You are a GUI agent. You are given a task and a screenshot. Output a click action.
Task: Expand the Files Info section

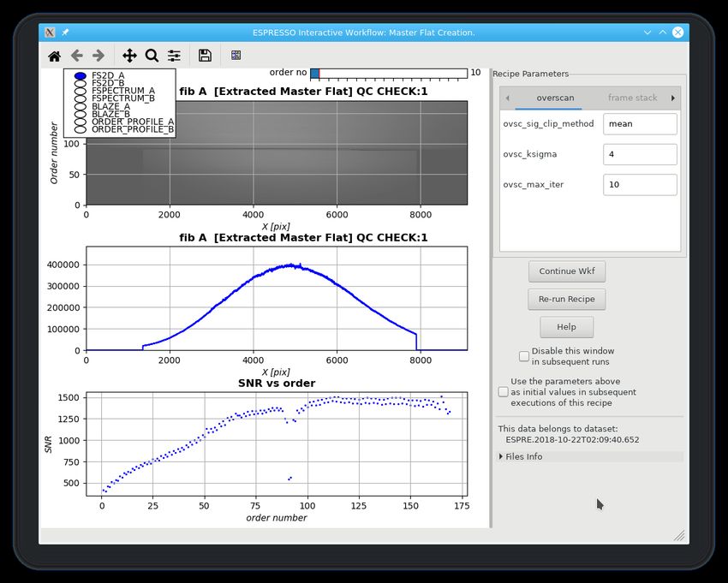tap(589, 456)
